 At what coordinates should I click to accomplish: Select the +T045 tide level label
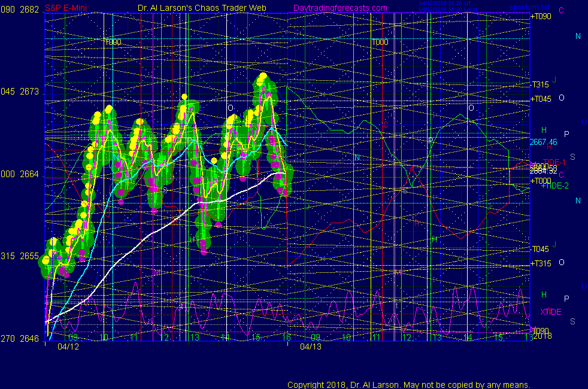(x=541, y=99)
